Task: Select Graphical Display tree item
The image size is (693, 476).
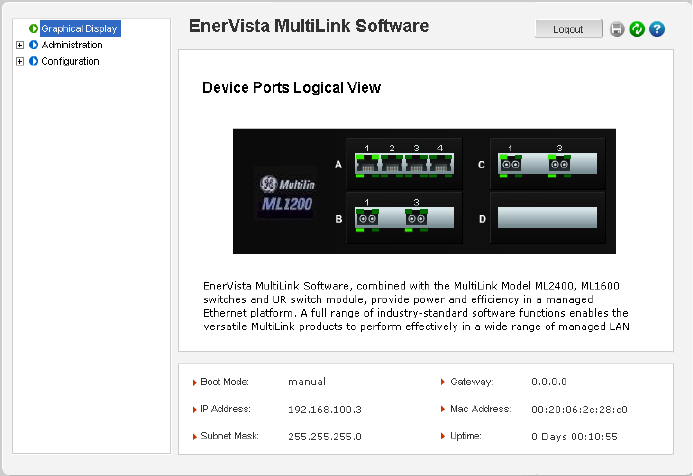Action: click(x=80, y=29)
